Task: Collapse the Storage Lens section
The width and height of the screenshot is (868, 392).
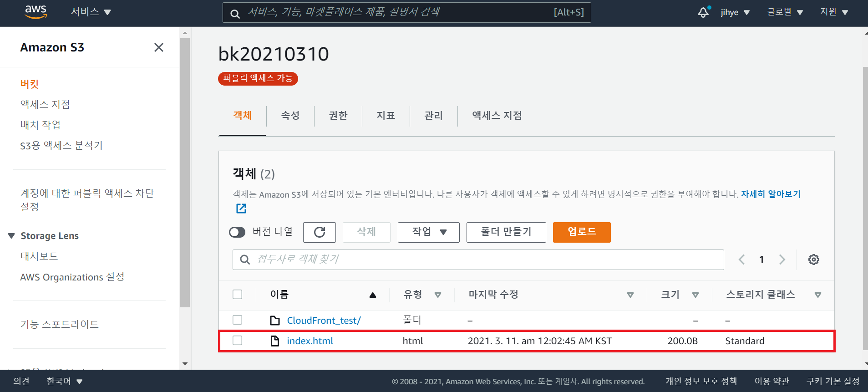Action: pyautogui.click(x=12, y=236)
